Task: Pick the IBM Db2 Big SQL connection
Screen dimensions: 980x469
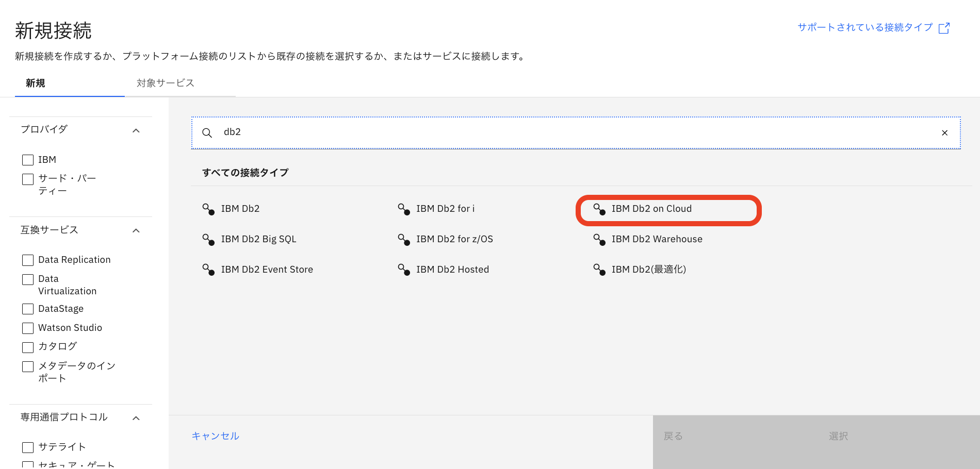Action: pos(258,239)
